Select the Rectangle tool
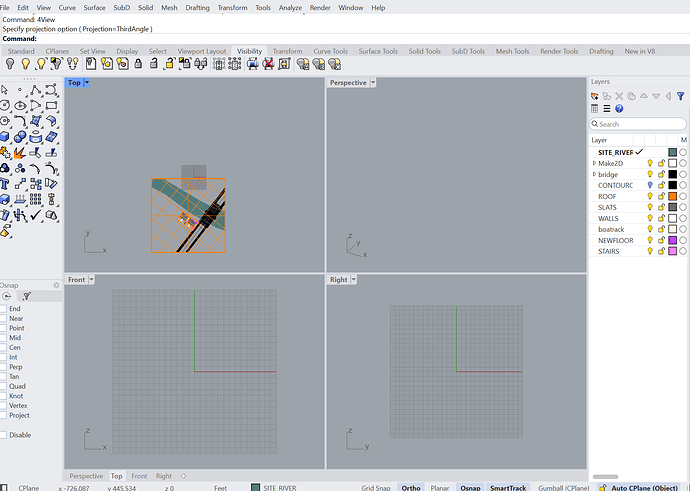Image resolution: width=690 pixels, height=491 pixels. click(51, 106)
